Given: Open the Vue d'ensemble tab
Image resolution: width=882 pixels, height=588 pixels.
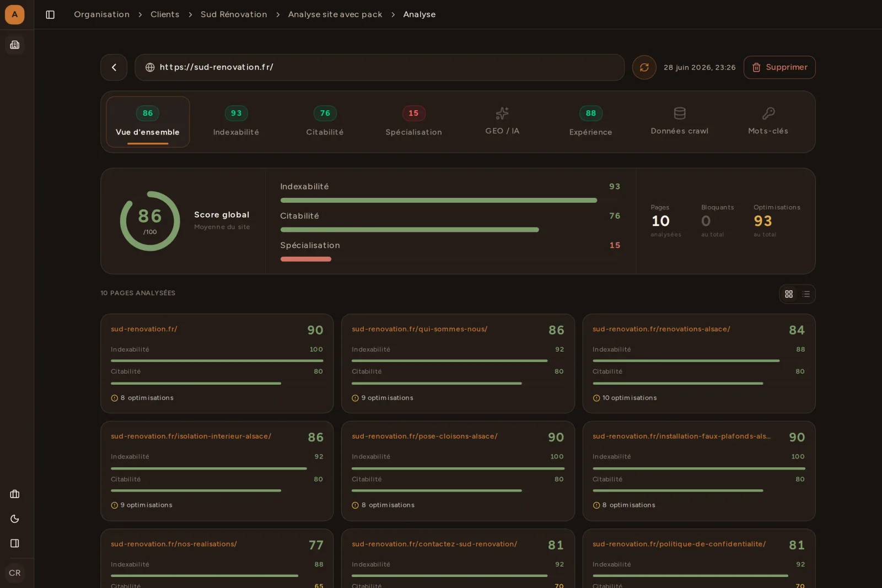Looking at the screenshot, I should click(148, 122).
